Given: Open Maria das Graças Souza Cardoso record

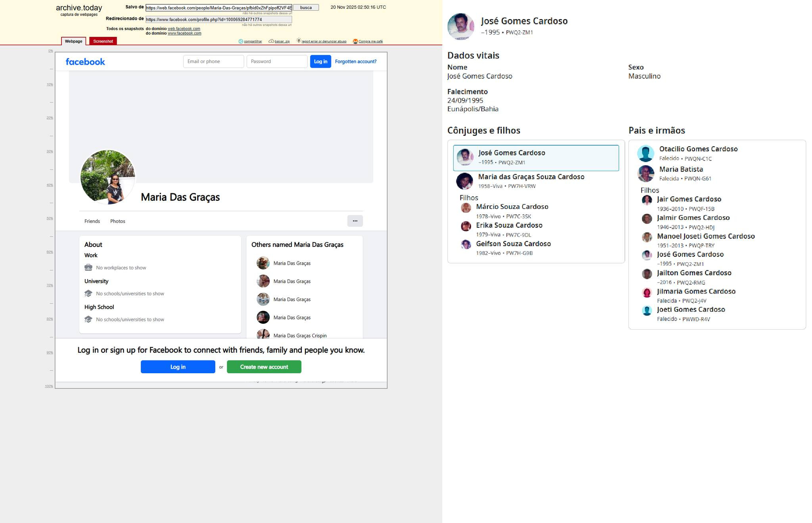Looking at the screenshot, I should click(x=531, y=177).
